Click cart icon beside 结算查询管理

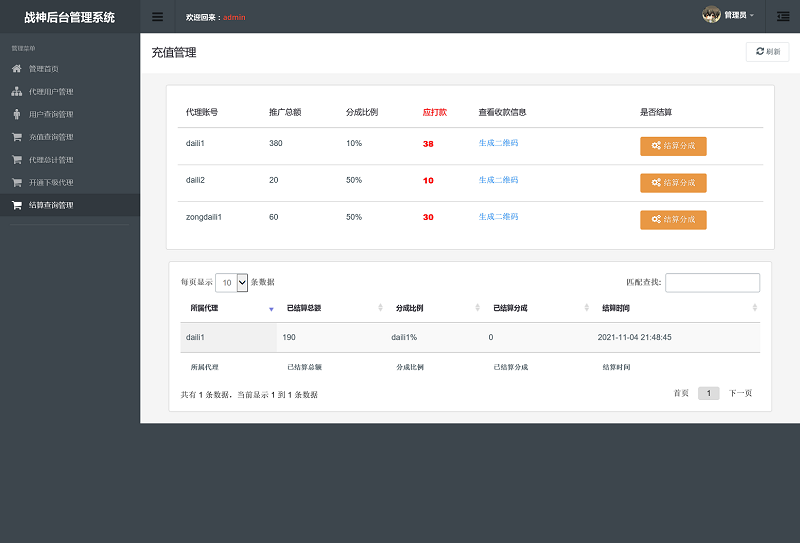pos(17,205)
